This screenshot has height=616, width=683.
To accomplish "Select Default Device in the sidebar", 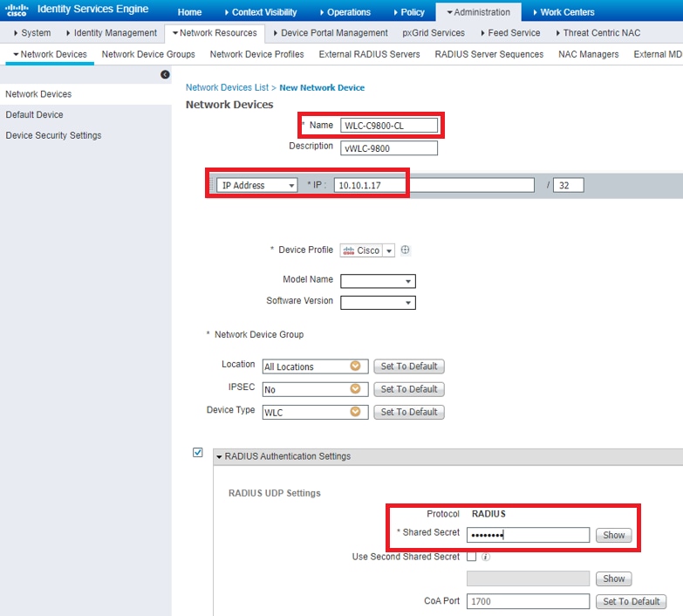I will pyautogui.click(x=34, y=114).
